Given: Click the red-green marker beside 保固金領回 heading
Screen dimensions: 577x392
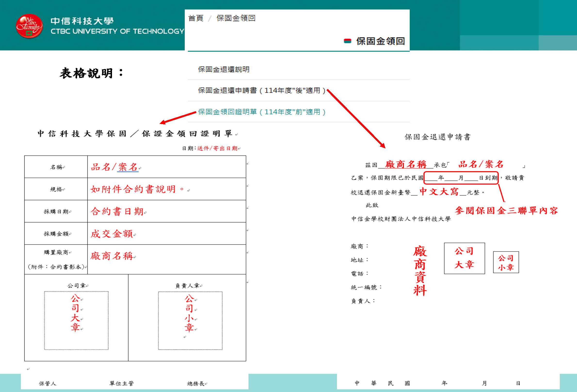Looking at the screenshot, I should pyautogui.click(x=347, y=41).
